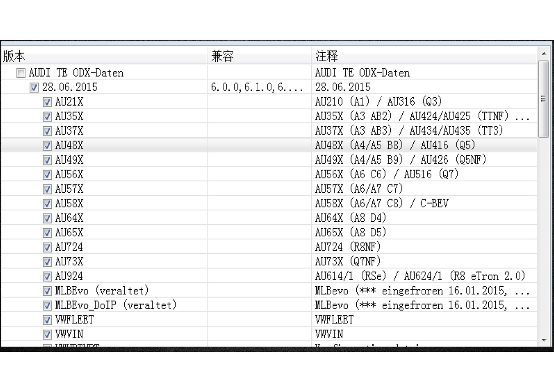The image size is (554, 392).
Task: Click the scrollbar up arrow
Action: pyautogui.click(x=544, y=53)
